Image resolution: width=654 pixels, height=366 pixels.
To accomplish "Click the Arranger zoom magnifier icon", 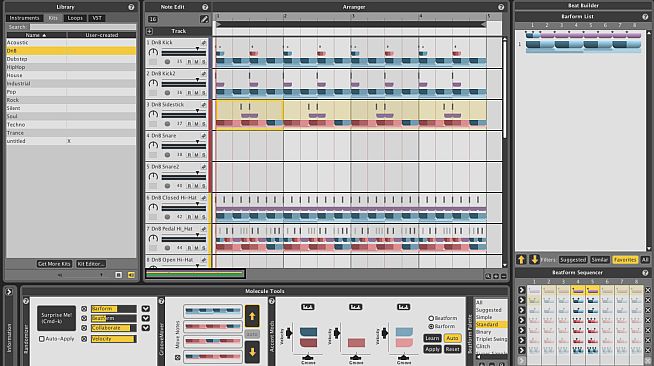I will click(x=488, y=276).
